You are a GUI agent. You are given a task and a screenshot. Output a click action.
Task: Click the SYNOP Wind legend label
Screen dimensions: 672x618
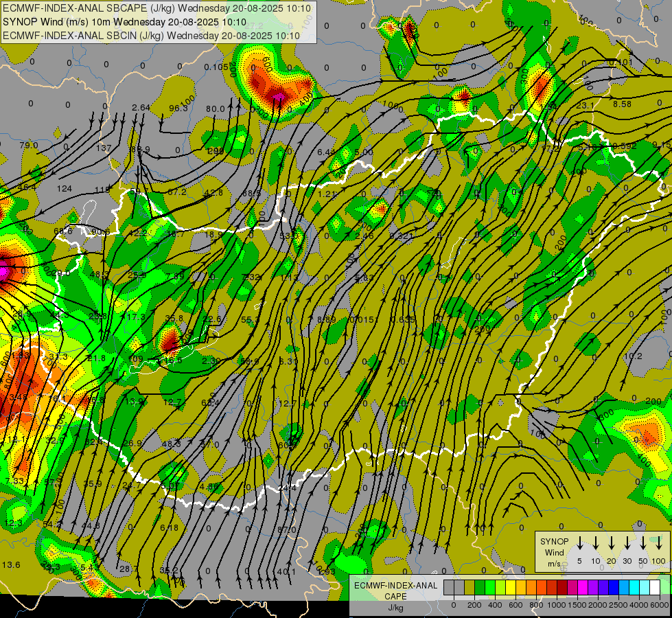[x=554, y=547]
